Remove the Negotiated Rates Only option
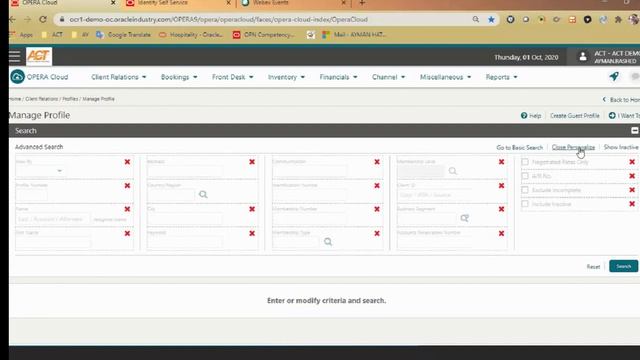The height and width of the screenshot is (360, 640). click(x=632, y=162)
